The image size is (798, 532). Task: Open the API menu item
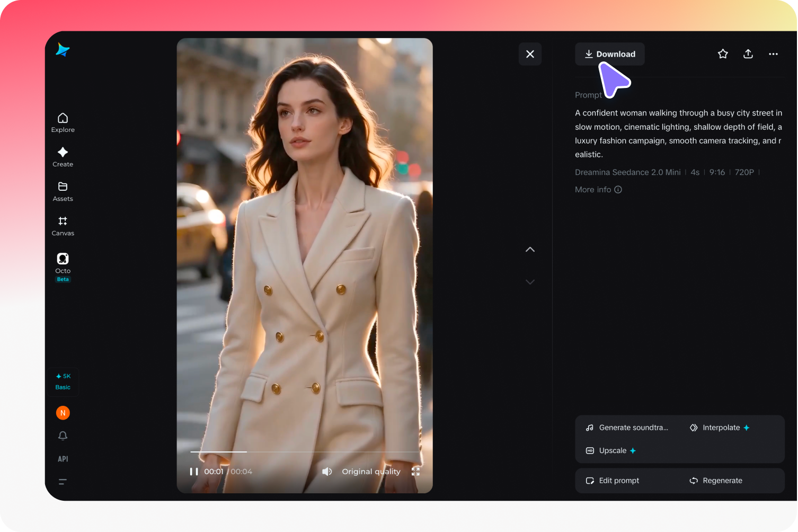click(x=63, y=459)
